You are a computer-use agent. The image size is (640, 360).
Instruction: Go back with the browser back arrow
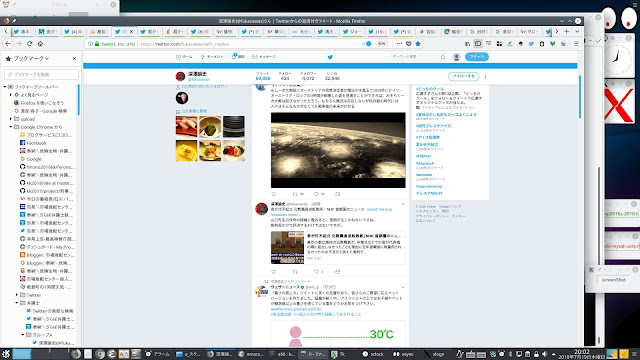click(8, 44)
